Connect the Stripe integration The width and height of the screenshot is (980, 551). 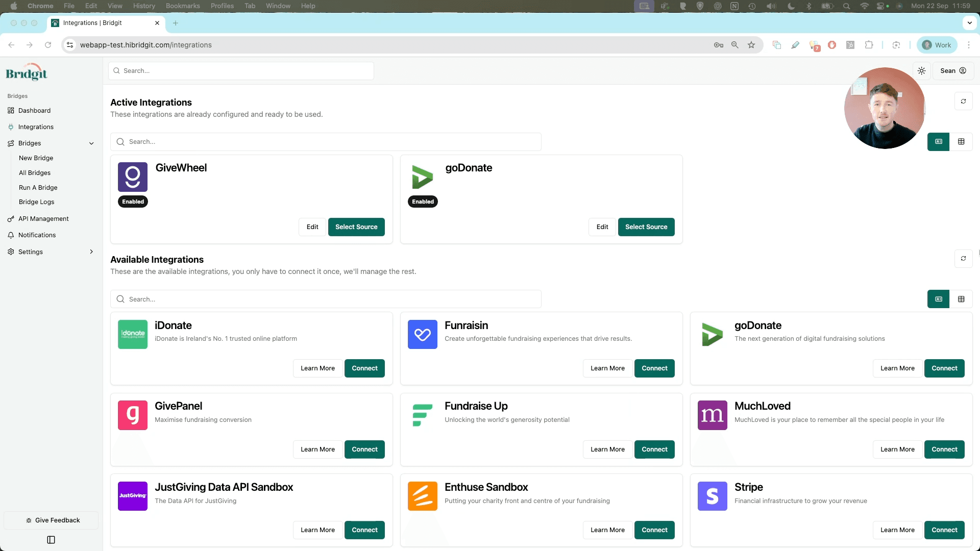tap(944, 530)
